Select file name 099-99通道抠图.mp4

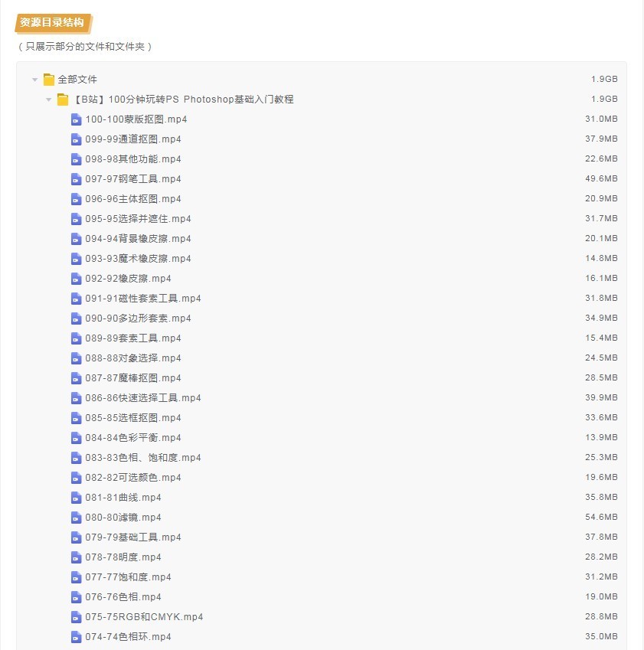click(133, 139)
